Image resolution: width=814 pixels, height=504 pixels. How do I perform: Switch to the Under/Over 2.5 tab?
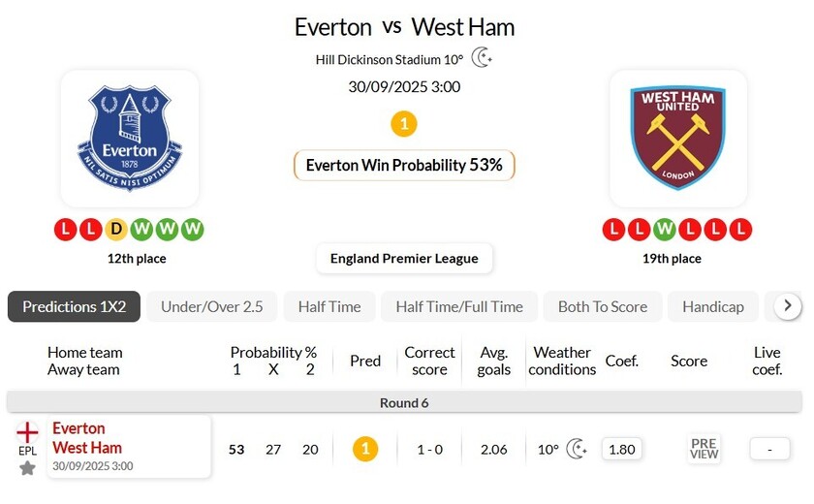click(212, 306)
